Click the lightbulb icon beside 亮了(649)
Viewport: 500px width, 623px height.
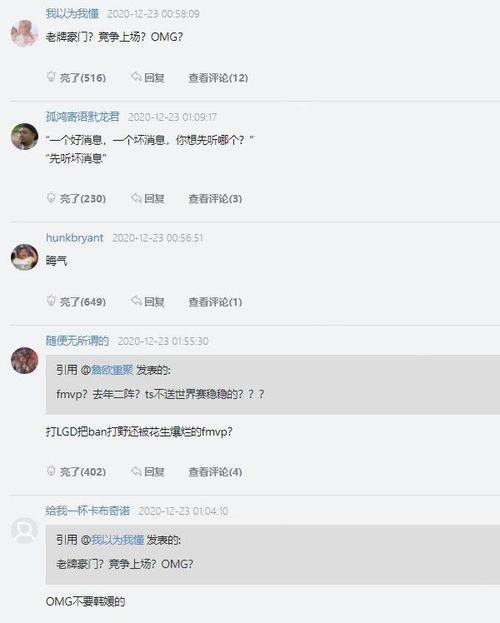click(51, 301)
